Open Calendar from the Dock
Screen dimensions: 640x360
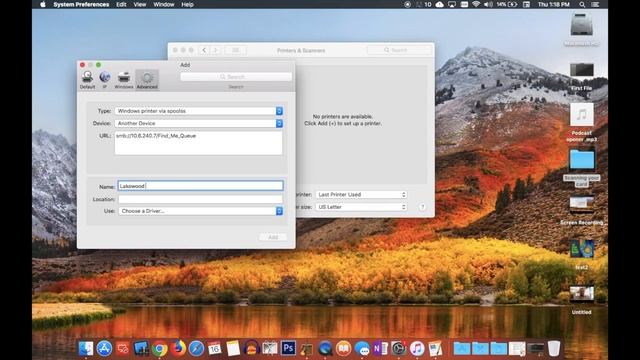click(215, 348)
